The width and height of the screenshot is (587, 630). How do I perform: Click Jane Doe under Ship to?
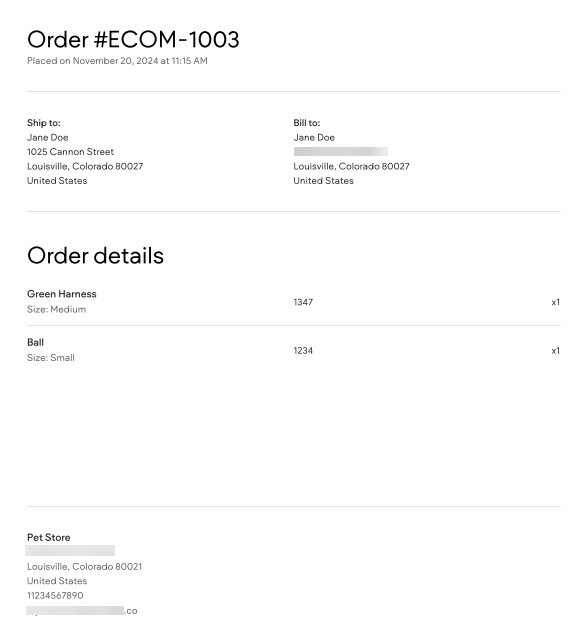(47, 137)
